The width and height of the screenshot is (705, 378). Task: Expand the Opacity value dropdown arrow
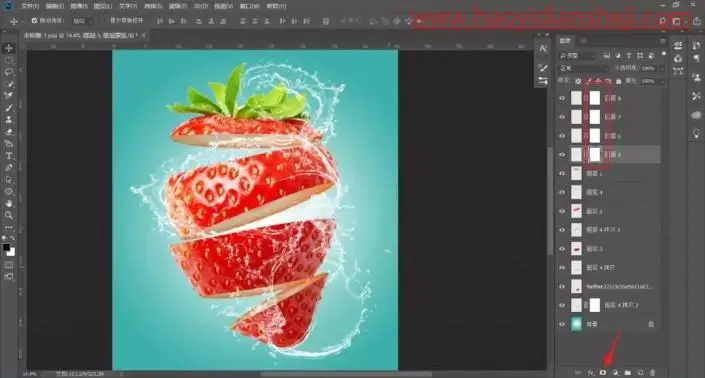tap(661, 68)
